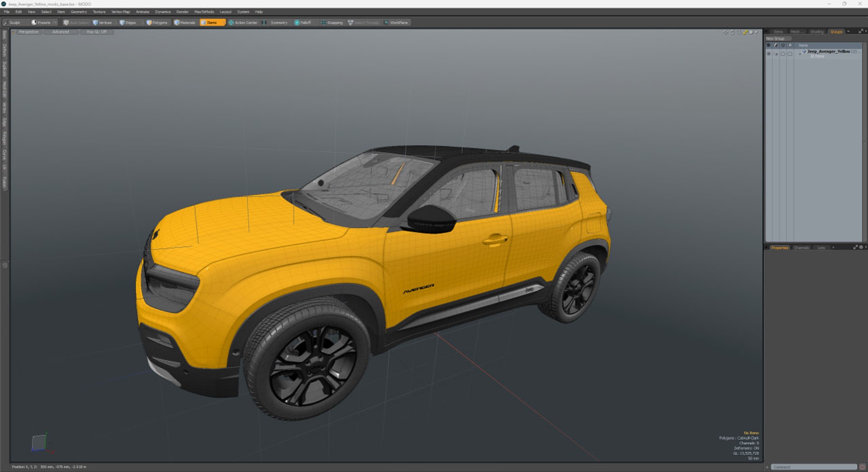
Task: Toggle Symmetry in the toolbar
Action: 276,23
